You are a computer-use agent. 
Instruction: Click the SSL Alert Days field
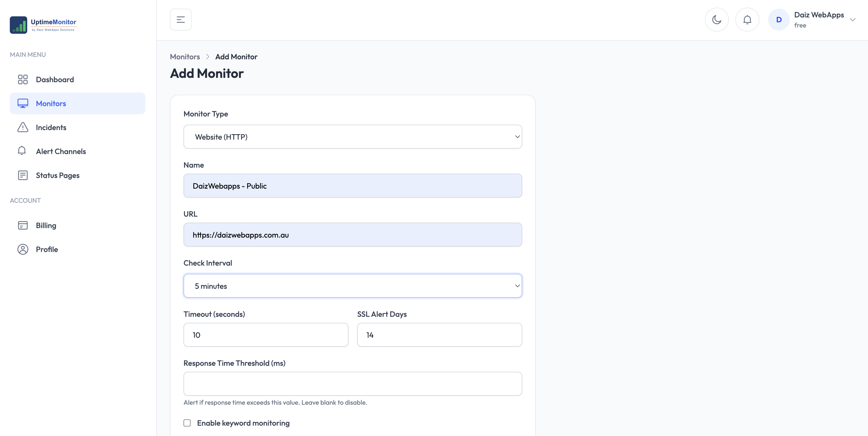point(439,335)
